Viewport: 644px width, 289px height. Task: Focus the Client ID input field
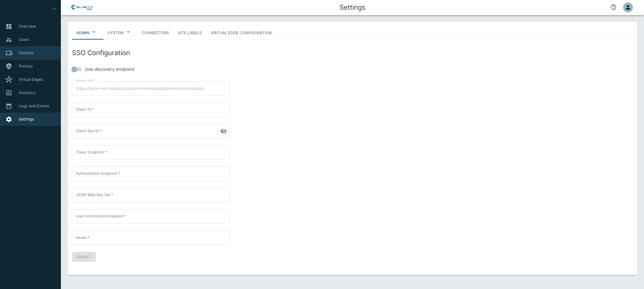pyautogui.click(x=150, y=110)
